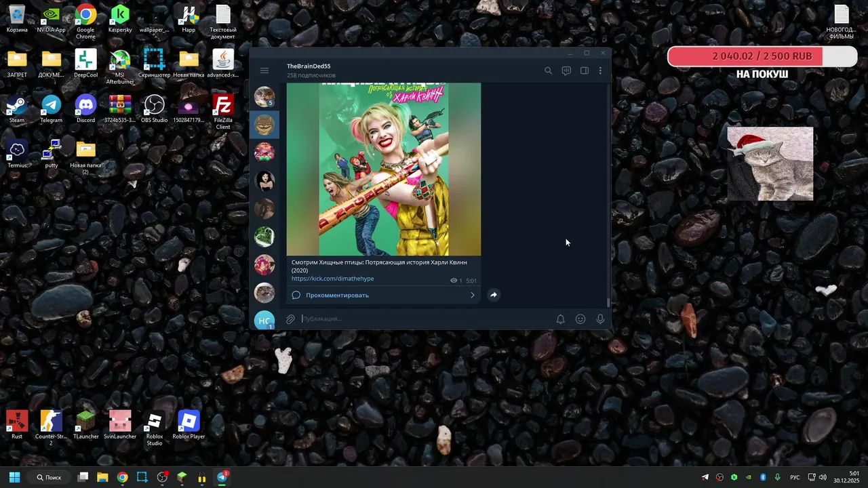Select the Roblox Player icon
This screenshot has width=868, height=488.
click(x=189, y=425)
